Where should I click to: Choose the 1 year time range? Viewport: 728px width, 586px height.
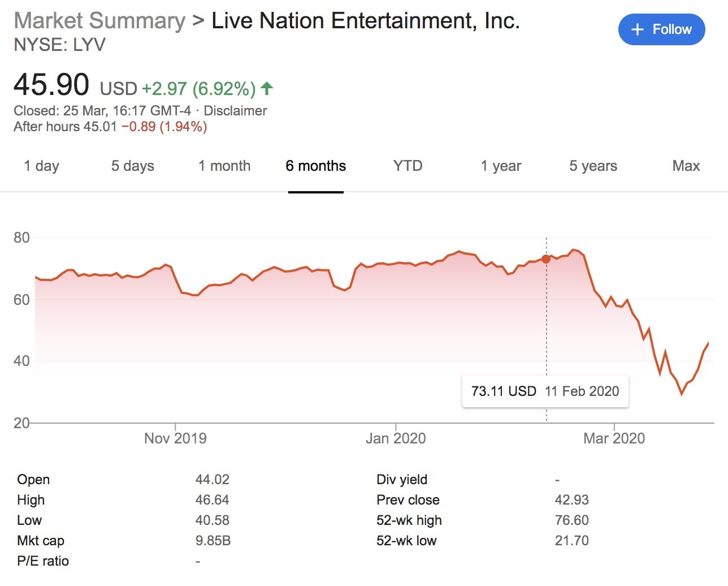click(x=501, y=166)
